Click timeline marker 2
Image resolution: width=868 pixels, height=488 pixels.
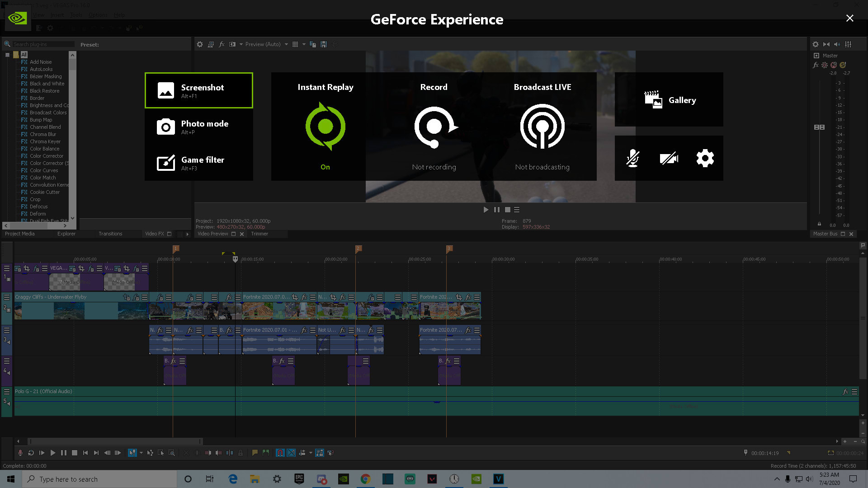358,249
